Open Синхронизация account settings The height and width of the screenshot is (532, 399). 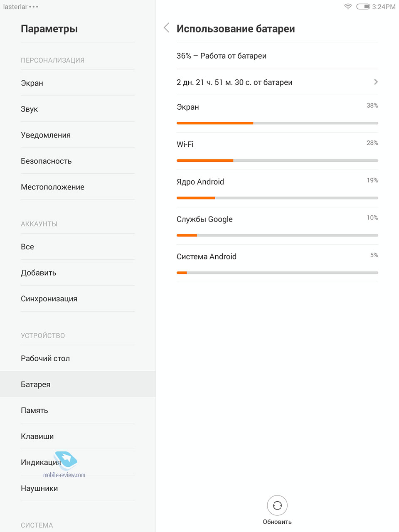[78, 299]
